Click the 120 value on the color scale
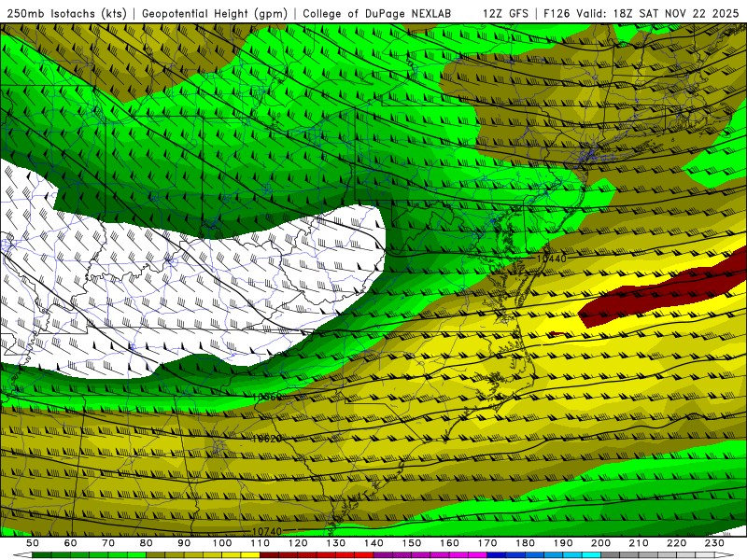 (x=298, y=543)
